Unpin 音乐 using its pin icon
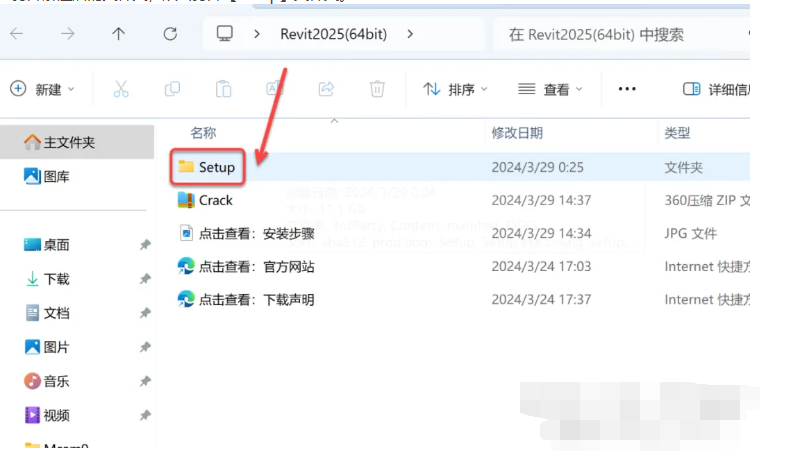The width and height of the screenshot is (795, 451). click(145, 381)
